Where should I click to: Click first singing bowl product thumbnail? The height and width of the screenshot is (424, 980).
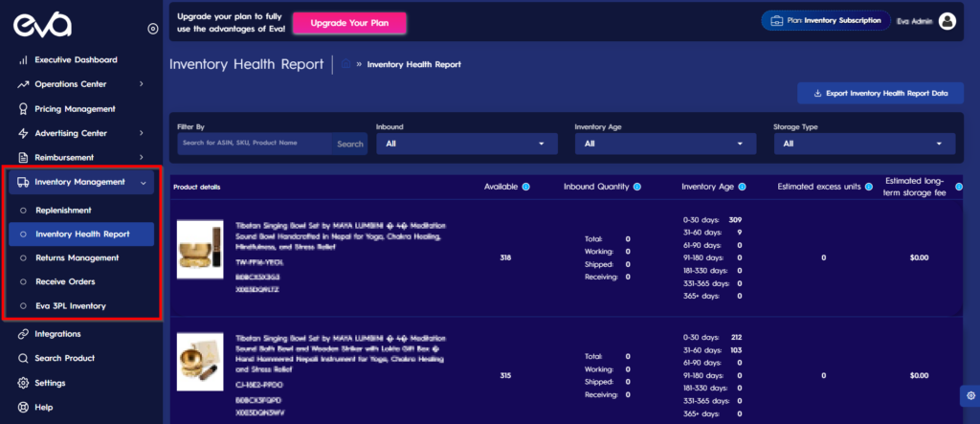pyautogui.click(x=200, y=250)
